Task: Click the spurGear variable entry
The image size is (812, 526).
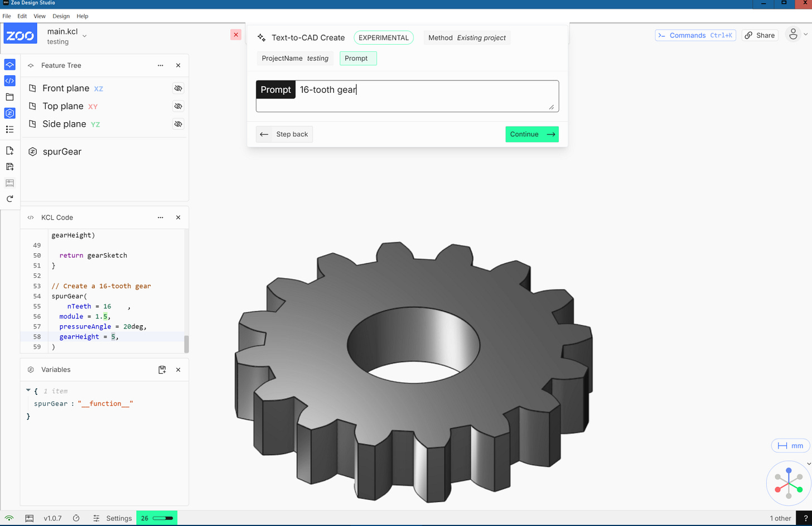Action: pos(84,403)
